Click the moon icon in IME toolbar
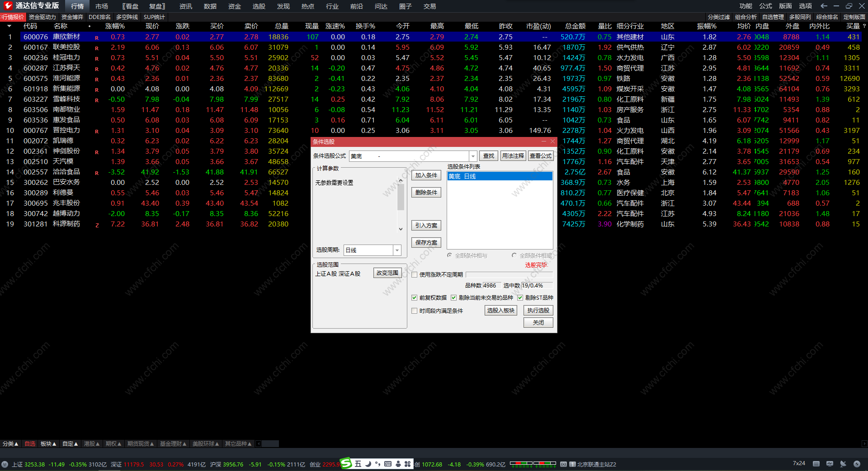Image resolution: width=868 pixels, height=471 pixels. (x=368, y=464)
